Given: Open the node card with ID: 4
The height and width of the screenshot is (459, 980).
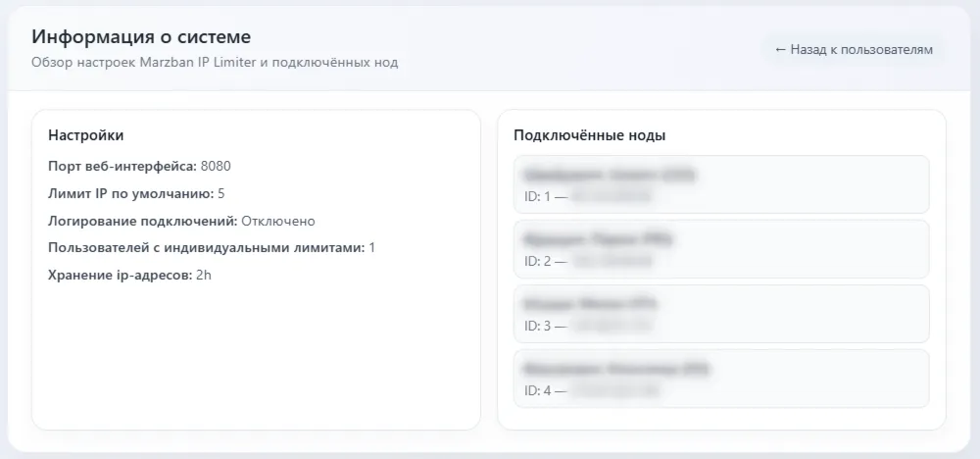Looking at the screenshot, I should pos(721,379).
